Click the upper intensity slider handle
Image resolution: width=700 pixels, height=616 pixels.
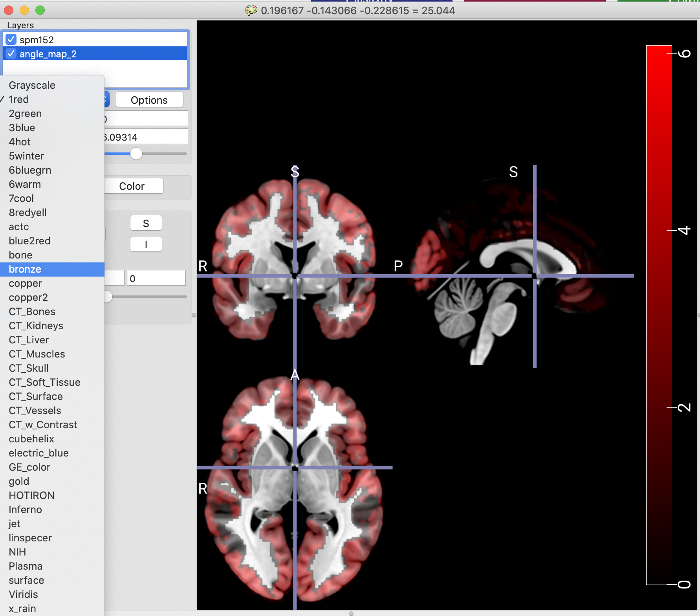[x=136, y=154]
